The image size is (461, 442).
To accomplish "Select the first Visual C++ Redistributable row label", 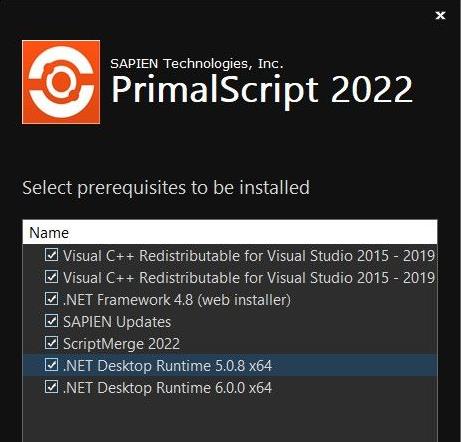I will pos(249,256).
